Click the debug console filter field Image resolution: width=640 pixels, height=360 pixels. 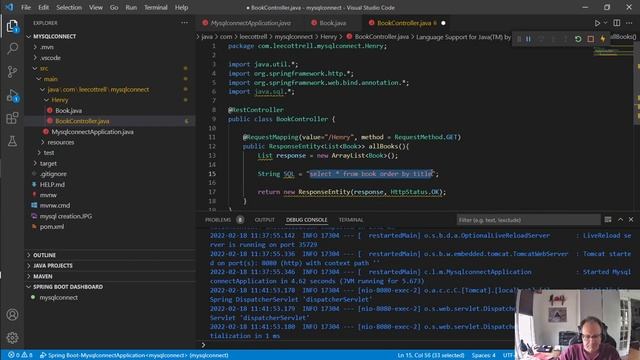tap(528, 220)
